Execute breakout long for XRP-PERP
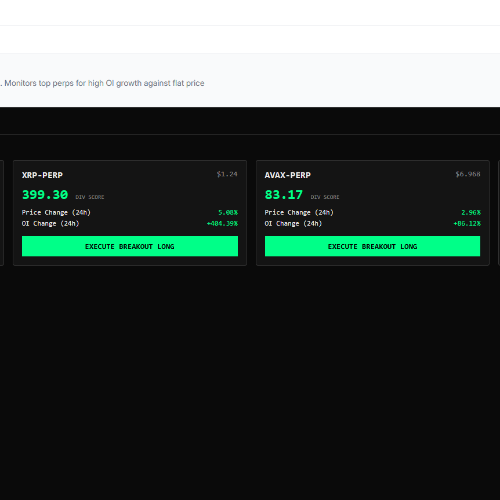The image size is (500, 500). (130, 246)
